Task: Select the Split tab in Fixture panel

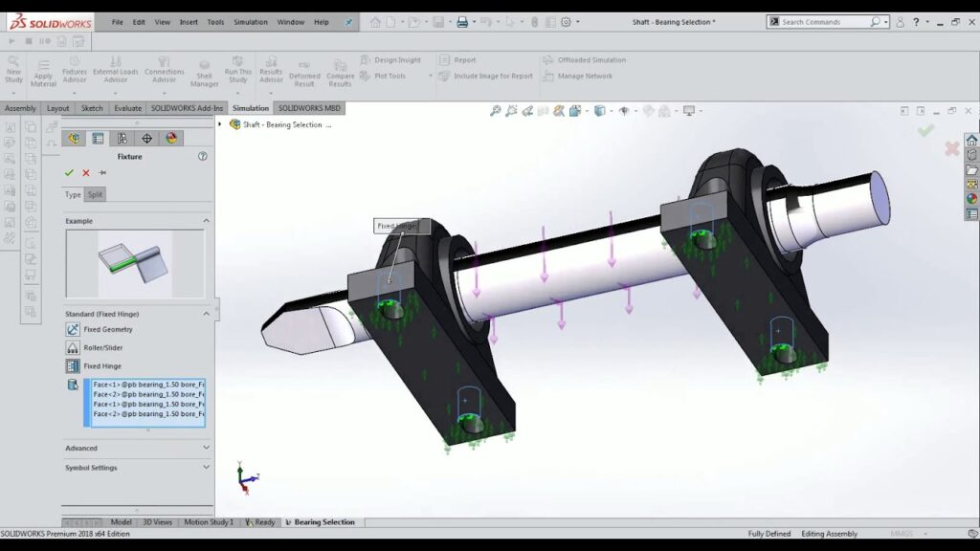Action: [95, 194]
